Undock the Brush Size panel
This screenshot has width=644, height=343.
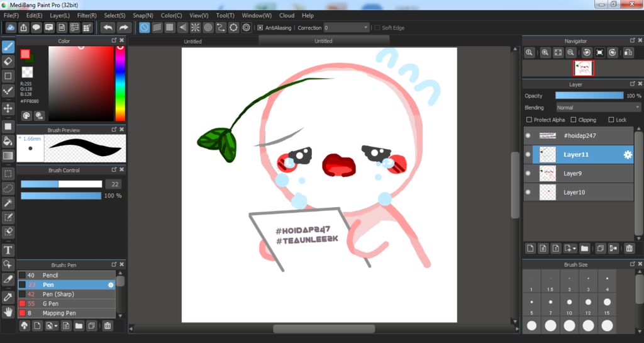pos(633,264)
